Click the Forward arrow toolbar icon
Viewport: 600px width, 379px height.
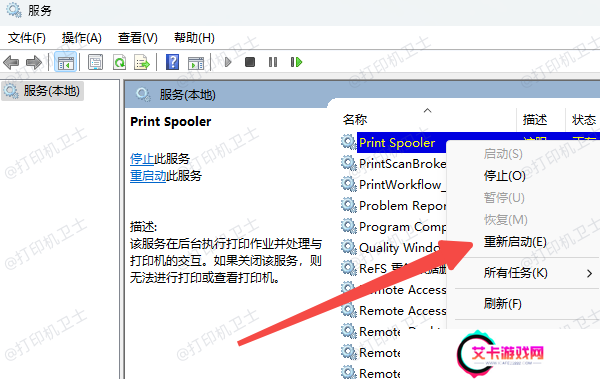[x=34, y=62]
